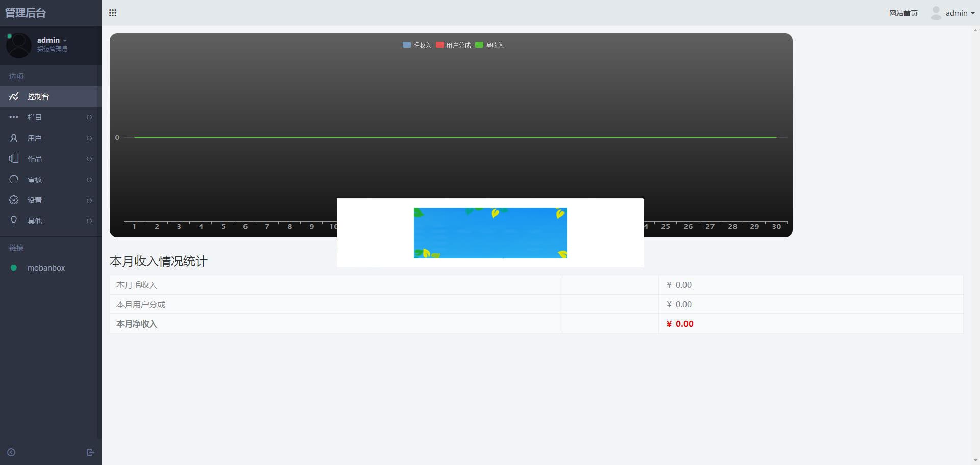The image size is (980, 465).
Task: Click the logout icon at sidebar bottom
Action: (x=90, y=452)
